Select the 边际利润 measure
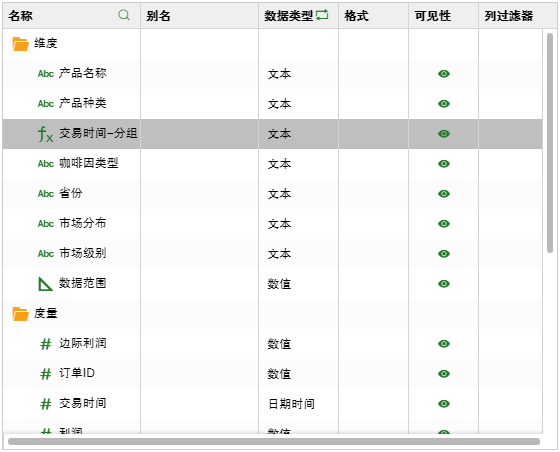560x452 pixels. point(82,343)
